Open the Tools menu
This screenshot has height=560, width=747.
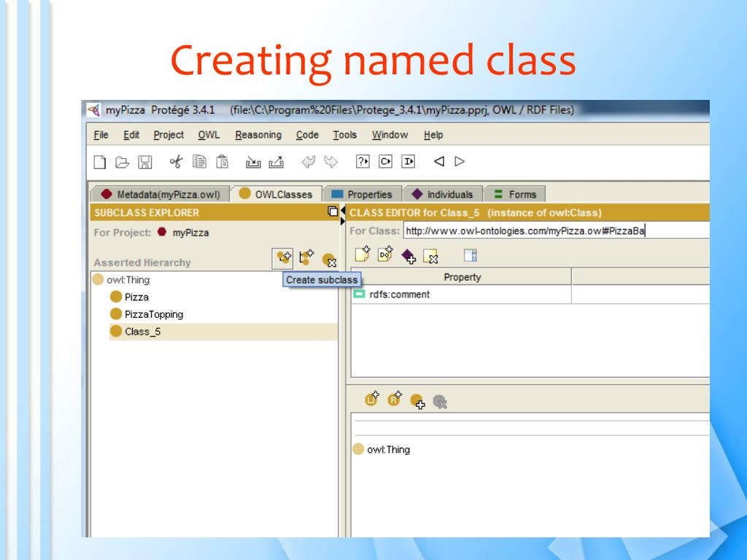[x=344, y=135]
